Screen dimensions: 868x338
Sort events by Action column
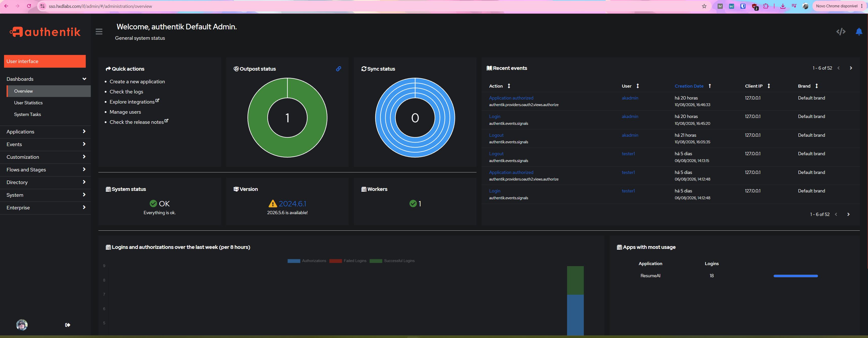(x=499, y=86)
